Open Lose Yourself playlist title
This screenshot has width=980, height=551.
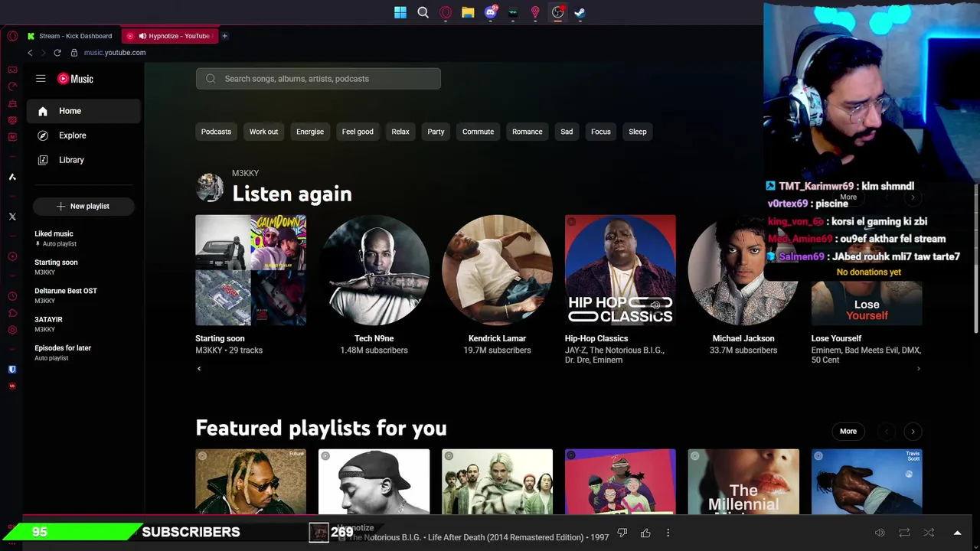tap(836, 338)
